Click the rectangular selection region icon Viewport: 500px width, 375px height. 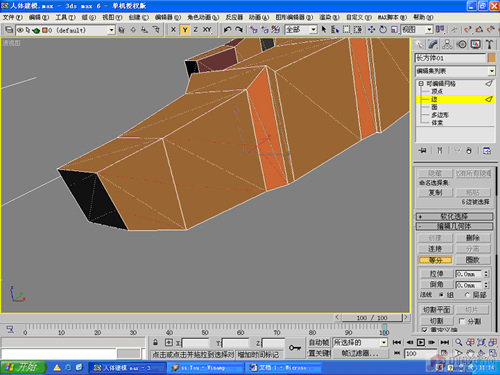click(346, 30)
